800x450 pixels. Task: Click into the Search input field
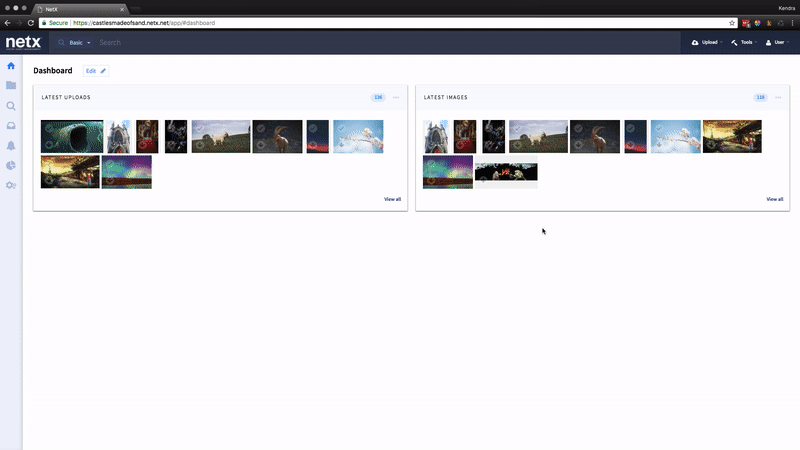[x=300, y=43]
